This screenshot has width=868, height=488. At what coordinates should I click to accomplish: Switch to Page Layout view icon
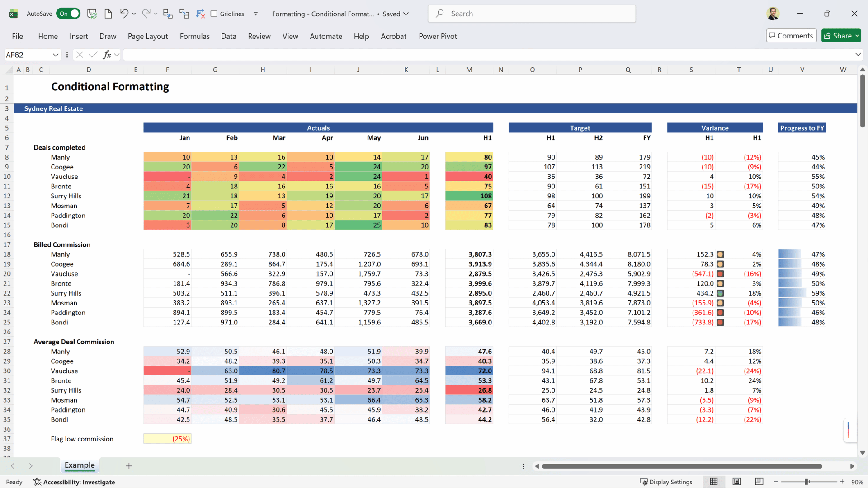click(736, 482)
